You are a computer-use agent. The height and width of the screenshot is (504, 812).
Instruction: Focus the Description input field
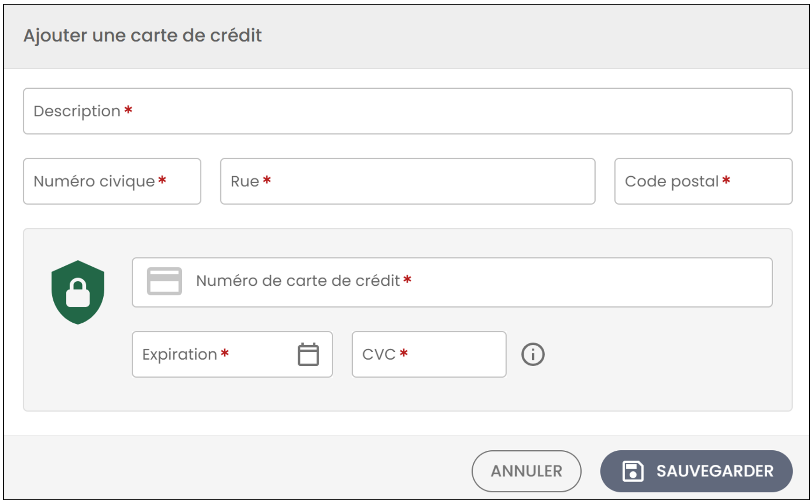(408, 111)
